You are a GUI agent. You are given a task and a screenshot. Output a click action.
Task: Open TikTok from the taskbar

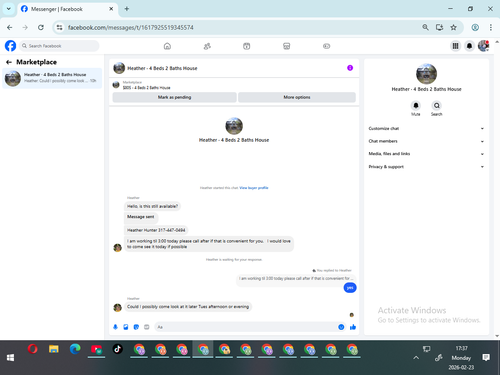tap(117, 349)
